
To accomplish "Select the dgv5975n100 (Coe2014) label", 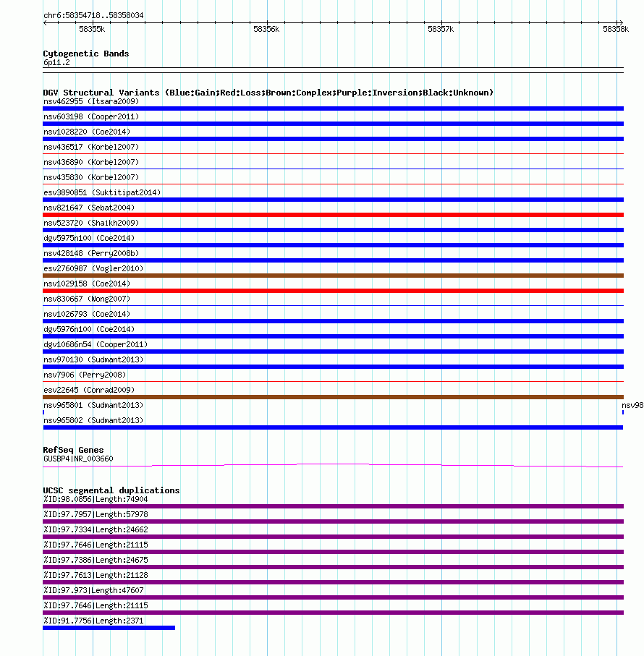I will point(89,238).
